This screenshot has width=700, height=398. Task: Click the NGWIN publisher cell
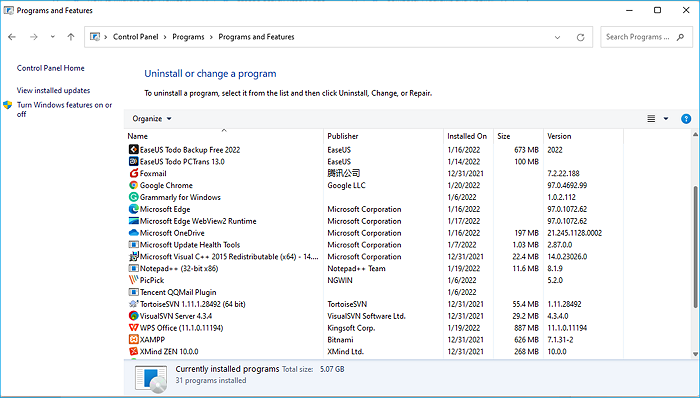pyautogui.click(x=340, y=280)
